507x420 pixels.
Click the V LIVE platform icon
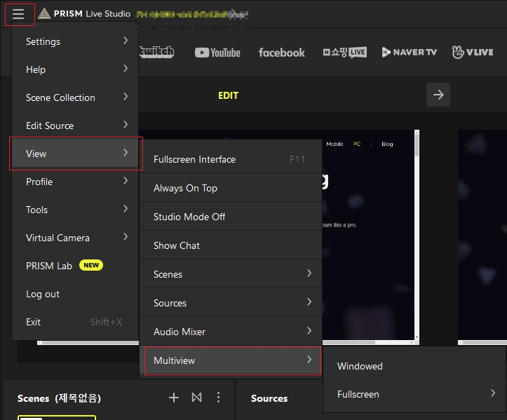coord(473,53)
